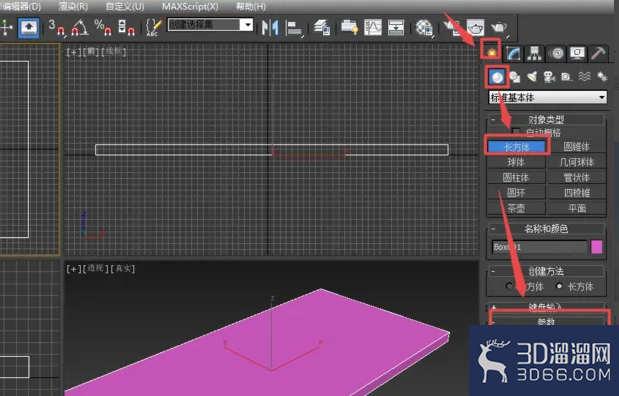Viewport: 619px width, 396px height.
Task: Toggle the Percent Snap icon
Action: point(103,27)
